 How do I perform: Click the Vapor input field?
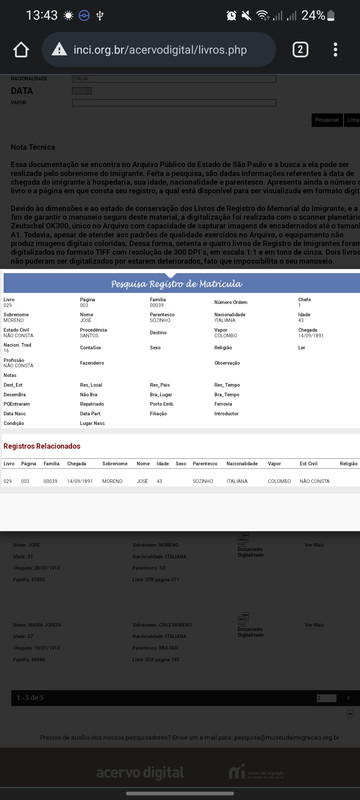pos(174,103)
